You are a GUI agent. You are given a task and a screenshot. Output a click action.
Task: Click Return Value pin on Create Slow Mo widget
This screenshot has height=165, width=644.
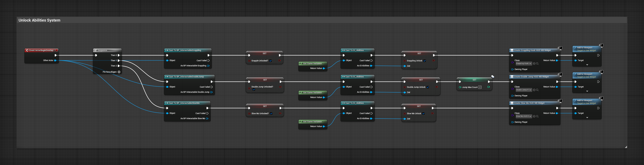[557, 113]
